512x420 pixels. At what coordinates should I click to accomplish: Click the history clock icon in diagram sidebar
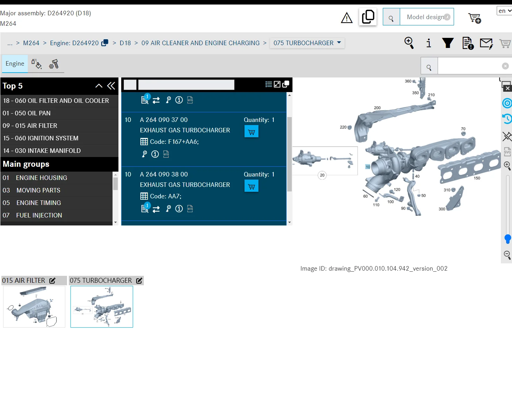(507, 119)
